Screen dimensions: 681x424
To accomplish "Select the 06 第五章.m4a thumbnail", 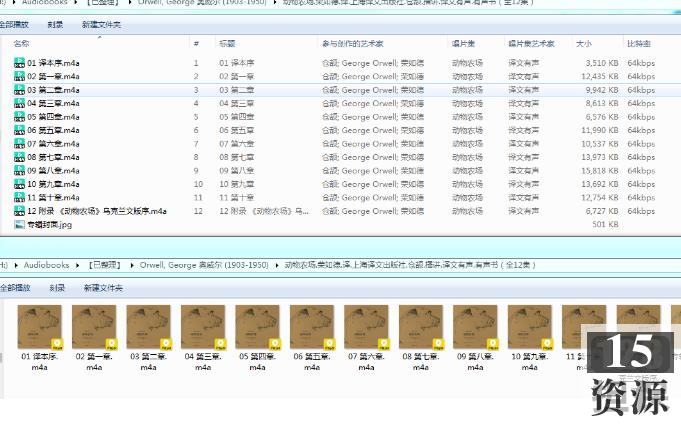I will coord(312,327).
